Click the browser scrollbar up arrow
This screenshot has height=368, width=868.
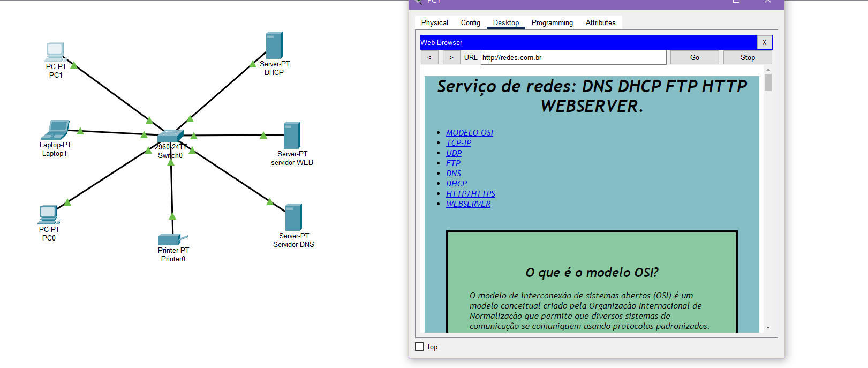point(768,70)
